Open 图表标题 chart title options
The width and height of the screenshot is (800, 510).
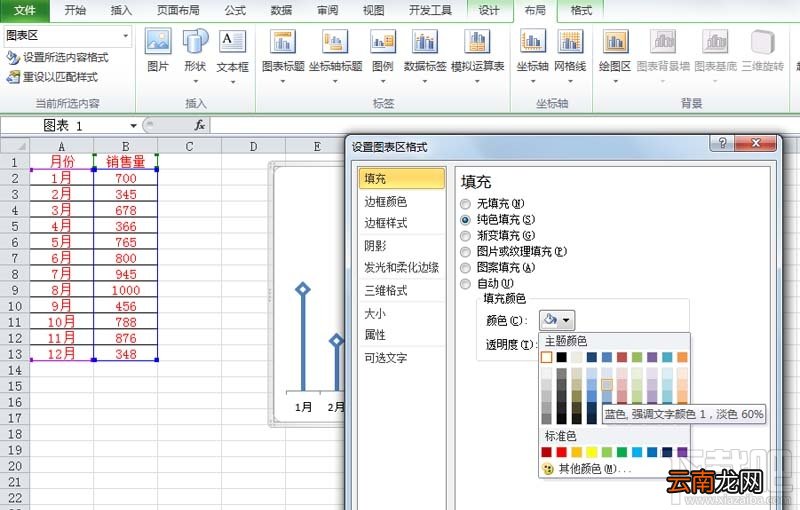(283, 55)
